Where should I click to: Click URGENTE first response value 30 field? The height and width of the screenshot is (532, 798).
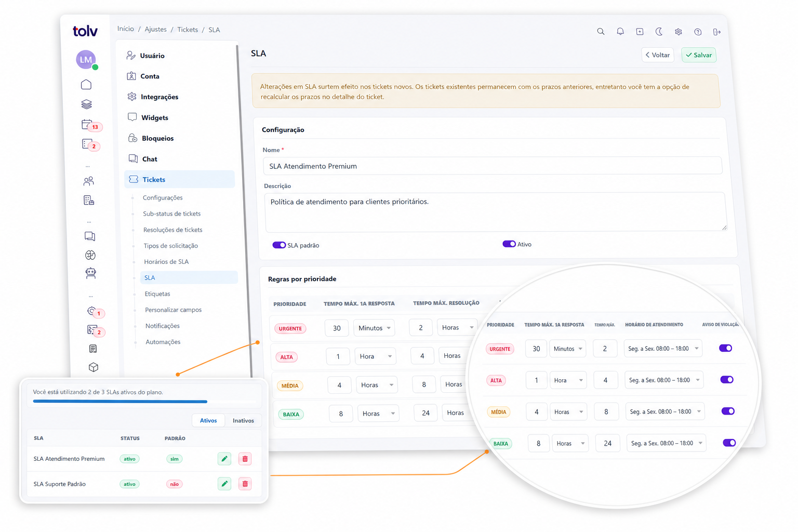[337, 328]
